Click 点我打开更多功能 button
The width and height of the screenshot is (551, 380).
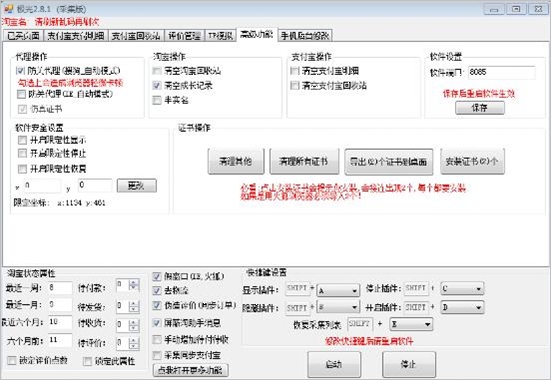190,370
